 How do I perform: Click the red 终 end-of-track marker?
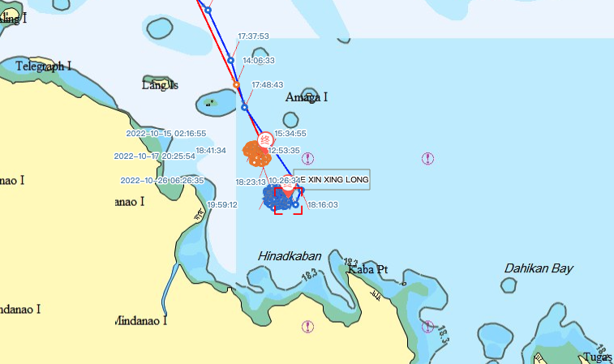click(265, 139)
